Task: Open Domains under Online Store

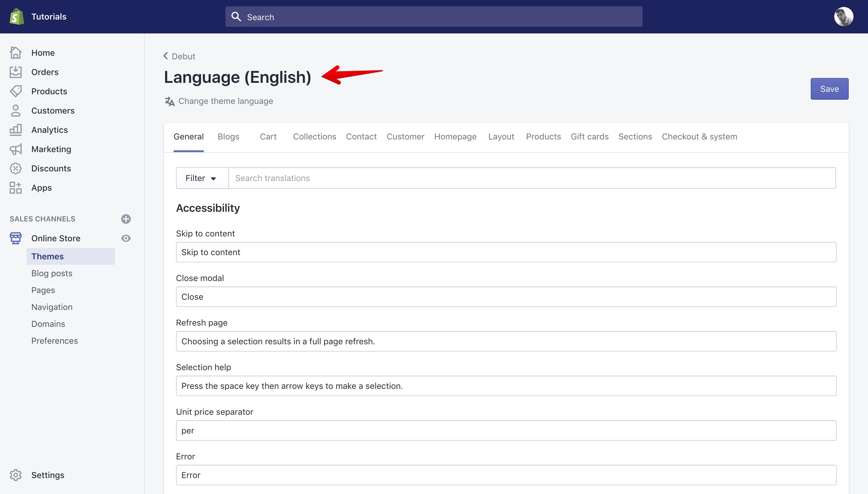Action: [48, 324]
